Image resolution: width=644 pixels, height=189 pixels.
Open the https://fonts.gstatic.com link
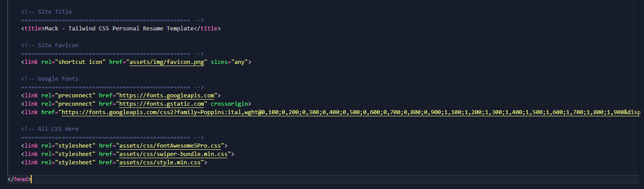(x=162, y=104)
